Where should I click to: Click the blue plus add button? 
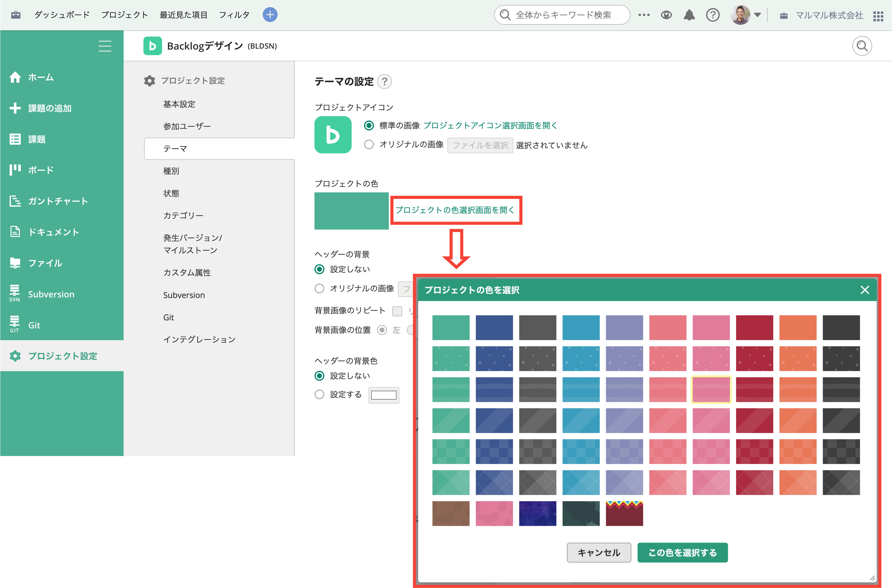(270, 15)
